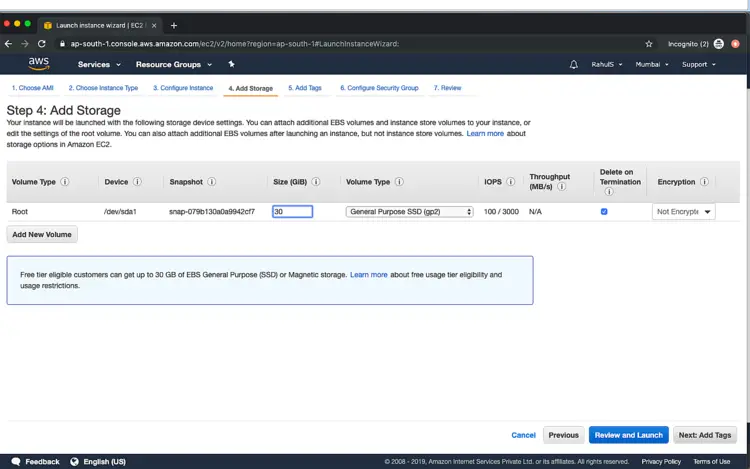
Task: Click the globe language icon
Action: pyautogui.click(x=74, y=461)
